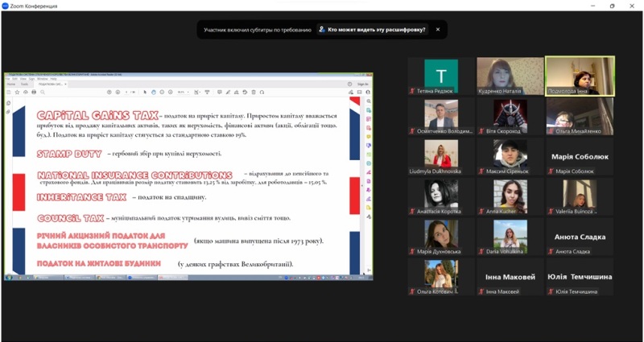Image resolution: width=644 pixels, height=342 pixels.
Task: Click Sign In in Acrobat
Action: pyautogui.click(x=363, y=84)
